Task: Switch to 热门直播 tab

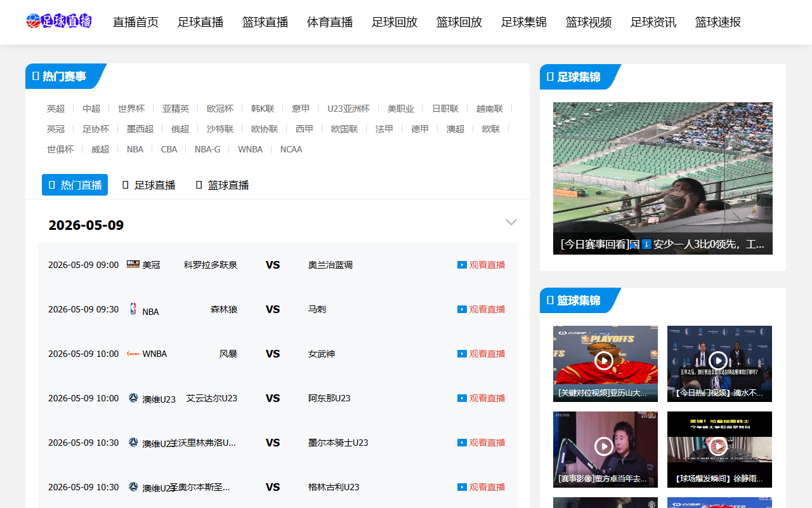Action: coord(75,185)
